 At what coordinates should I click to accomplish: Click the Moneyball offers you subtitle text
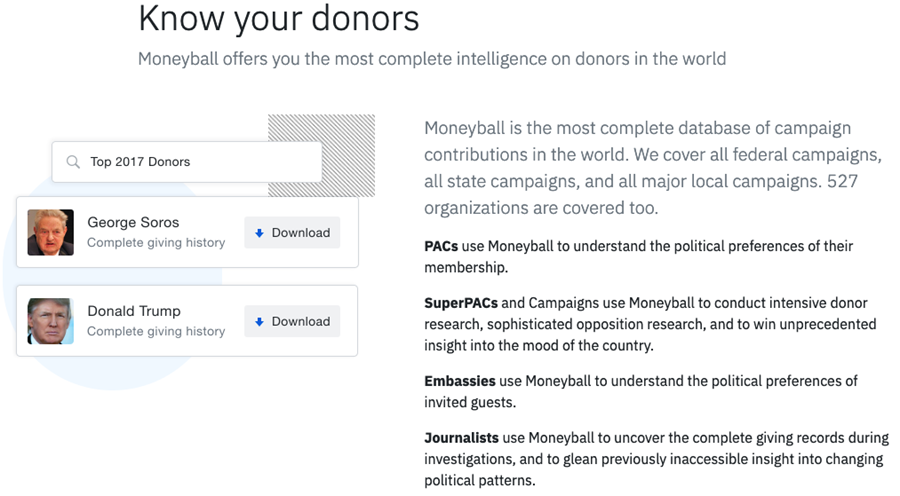432,59
